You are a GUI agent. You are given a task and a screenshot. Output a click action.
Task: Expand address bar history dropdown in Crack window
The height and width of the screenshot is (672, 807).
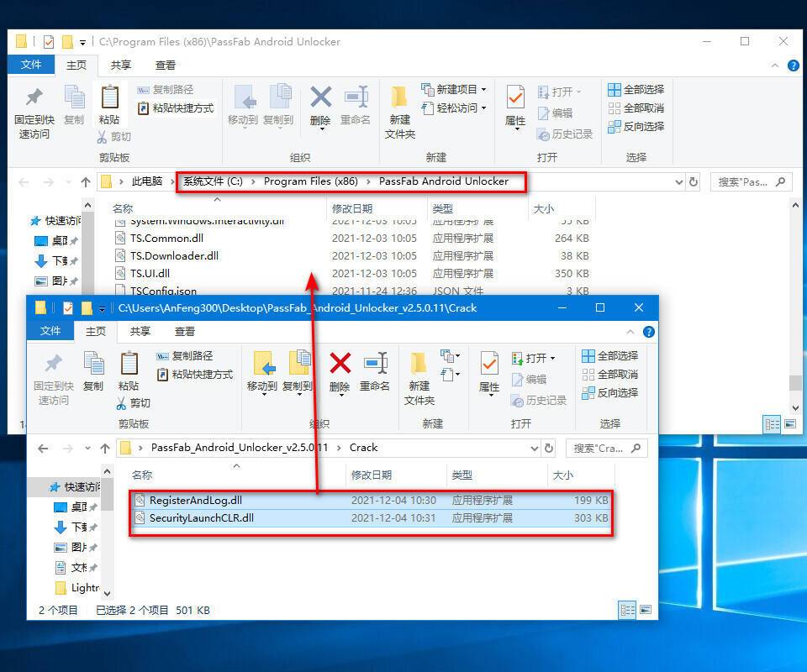tap(534, 448)
